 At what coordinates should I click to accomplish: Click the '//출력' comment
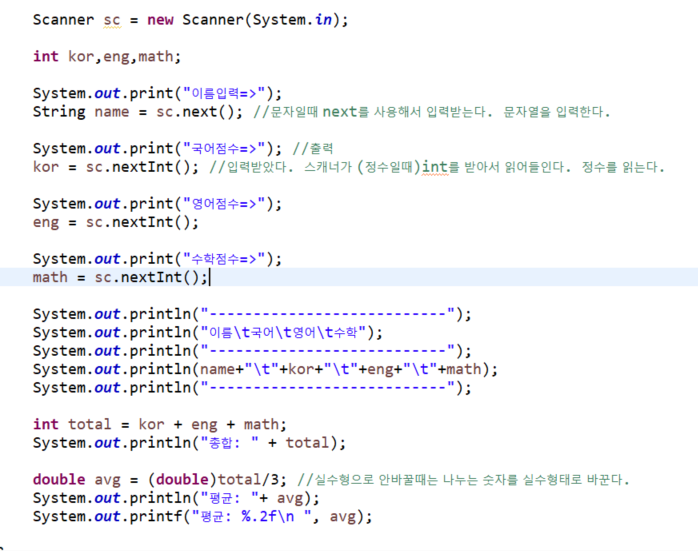coord(313,149)
